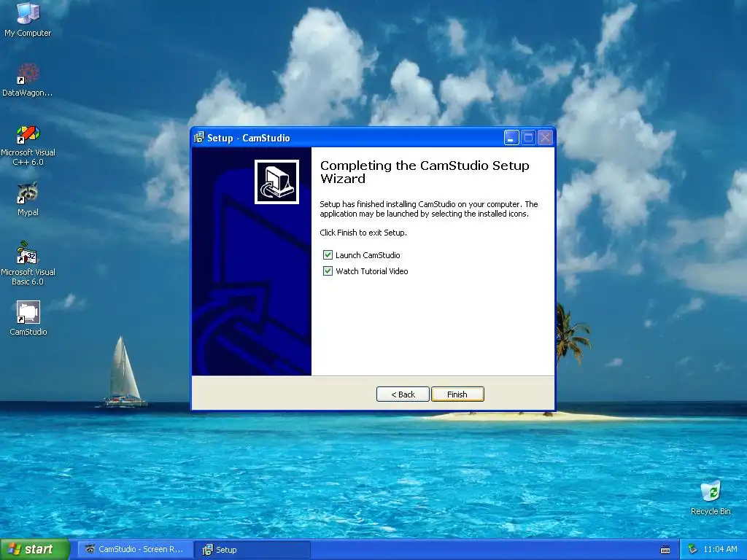Click the Finish button
This screenshot has width=747, height=560.
click(x=457, y=394)
